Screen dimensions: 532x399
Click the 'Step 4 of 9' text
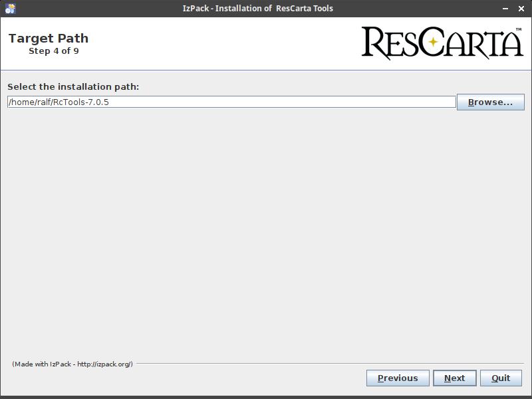pos(54,51)
